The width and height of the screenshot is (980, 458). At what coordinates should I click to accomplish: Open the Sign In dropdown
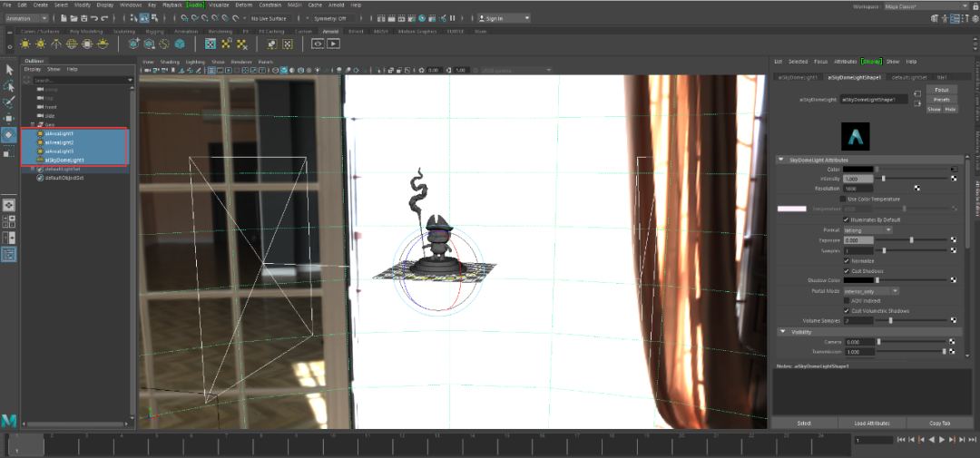pos(505,18)
